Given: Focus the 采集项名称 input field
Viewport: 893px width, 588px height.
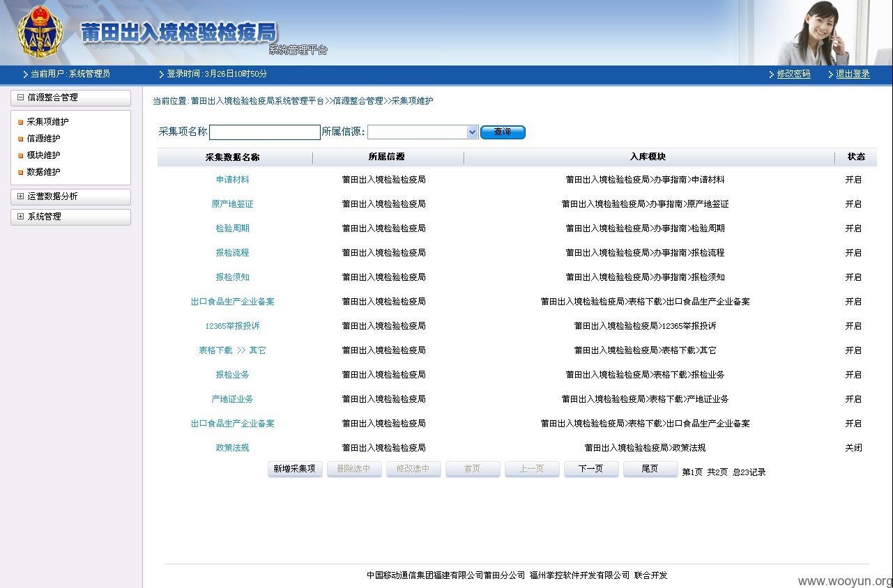Looking at the screenshot, I should [265, 132].
